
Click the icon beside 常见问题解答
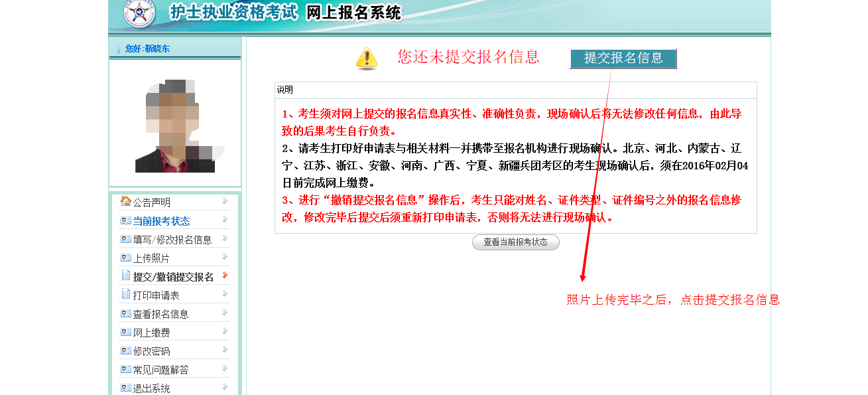(125, 369)
